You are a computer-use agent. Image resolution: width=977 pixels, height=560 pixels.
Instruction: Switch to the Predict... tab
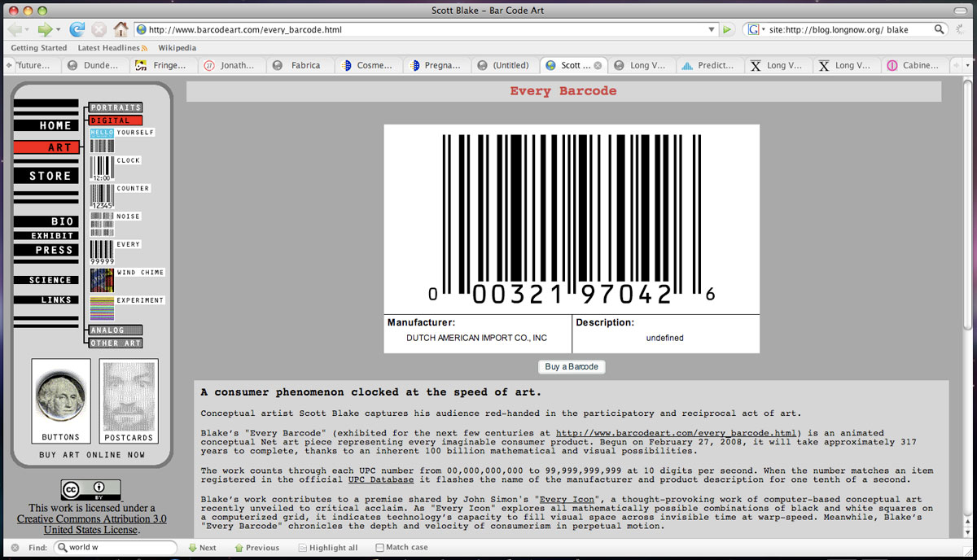tap(709, 65)
